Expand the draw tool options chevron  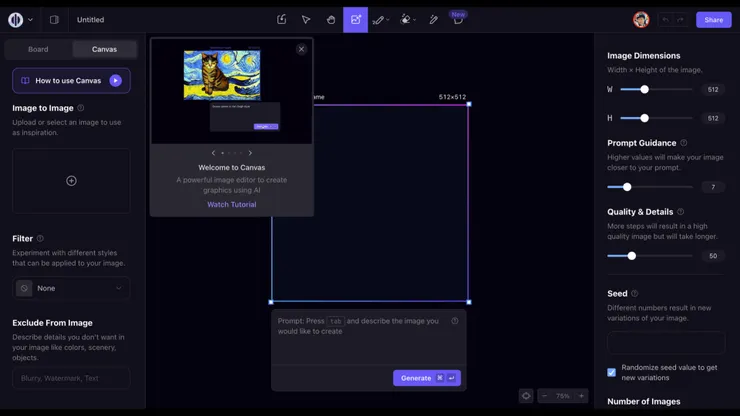click(388, 20)
